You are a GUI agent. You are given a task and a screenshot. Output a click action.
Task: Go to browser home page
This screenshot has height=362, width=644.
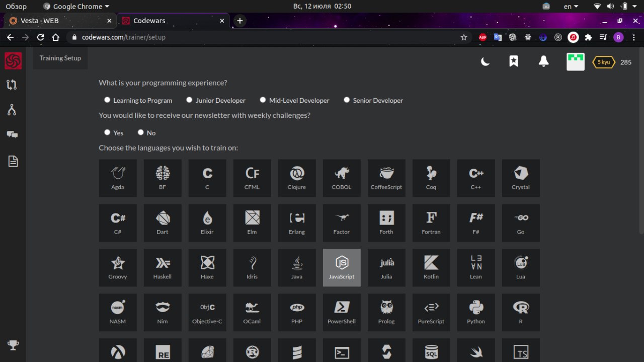[56, 37]
